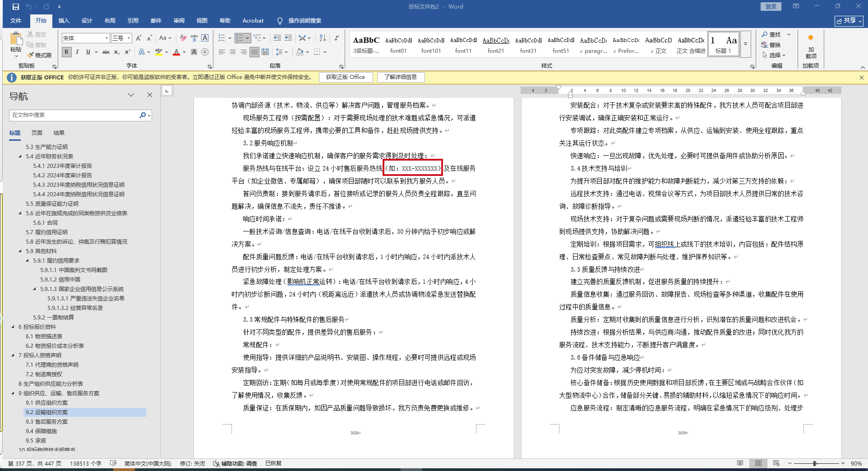The height and width of the screenshot is (471, 868).
Task: Click the 登录 sign-in button
Action: [771, 6]
